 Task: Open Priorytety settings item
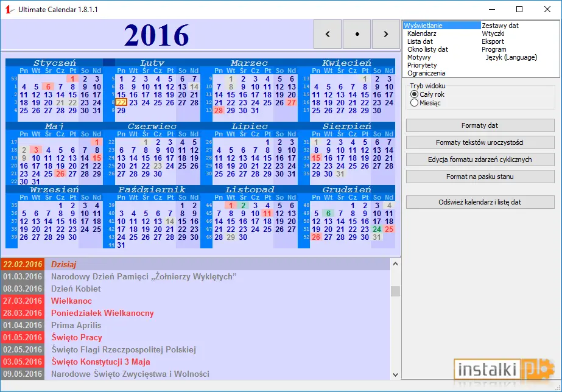click(x=422, y=65)
